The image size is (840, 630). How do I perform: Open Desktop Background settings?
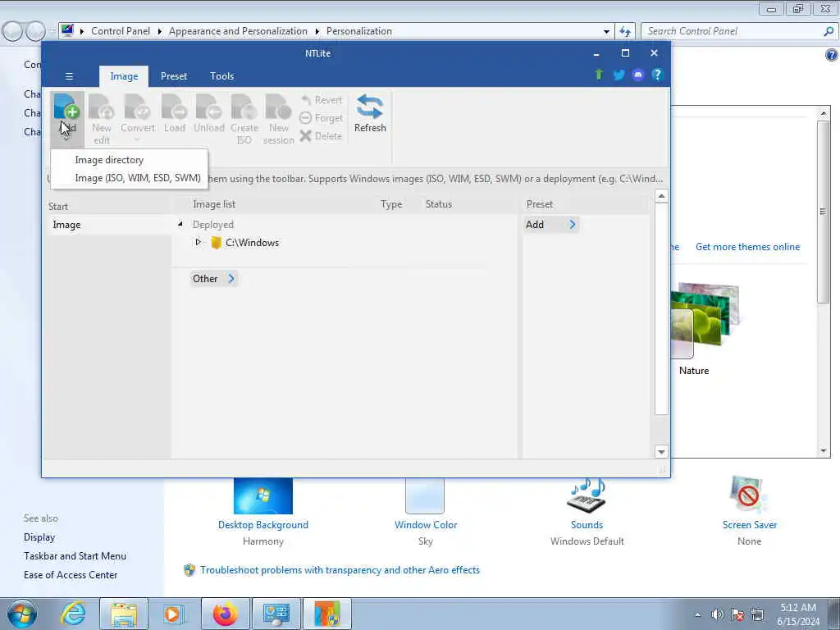263,525
